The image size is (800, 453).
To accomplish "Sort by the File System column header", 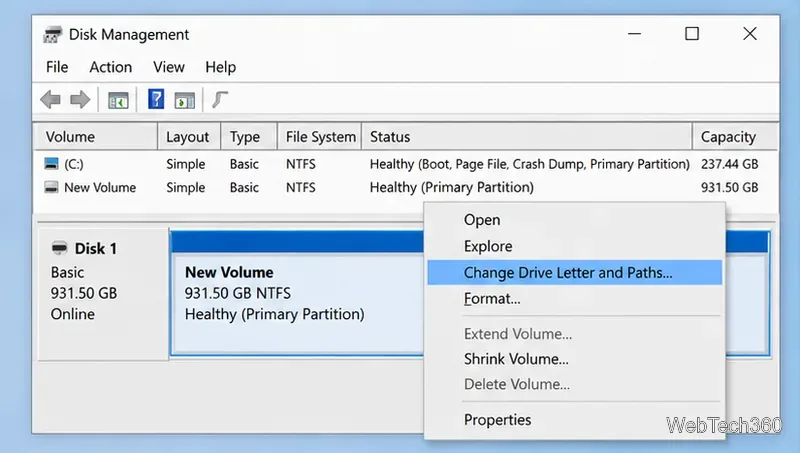I will coord(319,137).
